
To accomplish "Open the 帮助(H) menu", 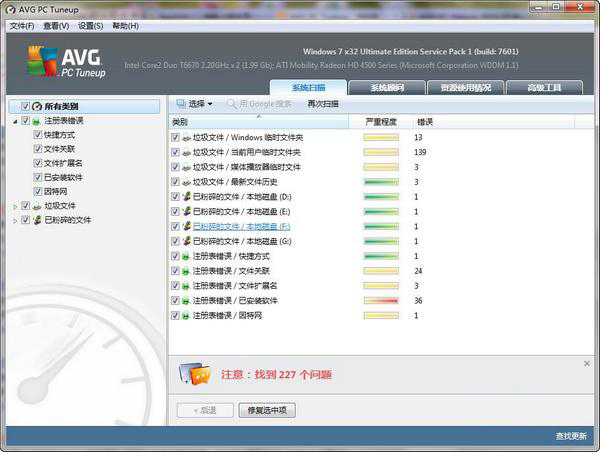I will 126,26.
